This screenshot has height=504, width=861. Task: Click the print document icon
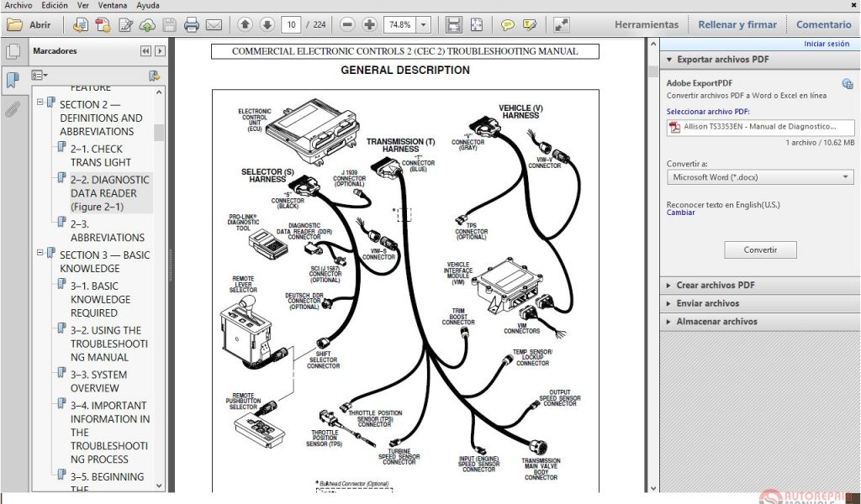pos(192,25)
